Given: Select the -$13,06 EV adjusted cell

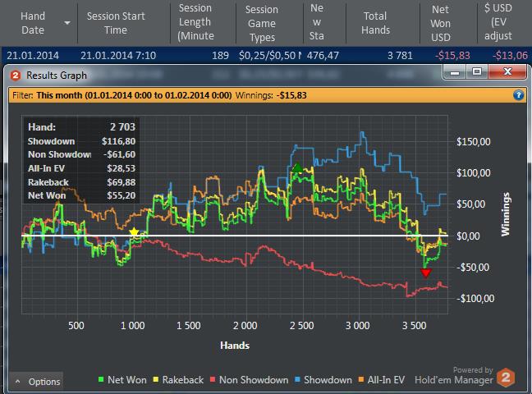Looking at the screenshot, I should pos(510,55).
